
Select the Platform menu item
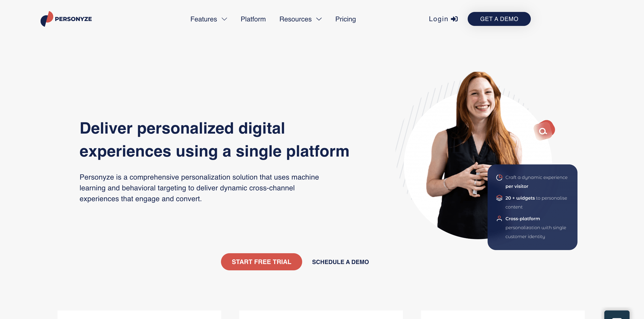point(253,19)
